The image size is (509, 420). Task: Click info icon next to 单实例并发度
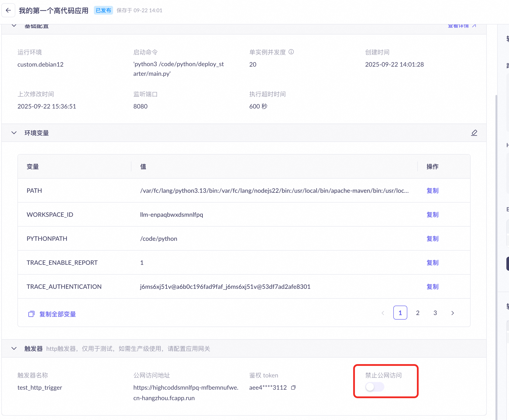coord(291,52)
